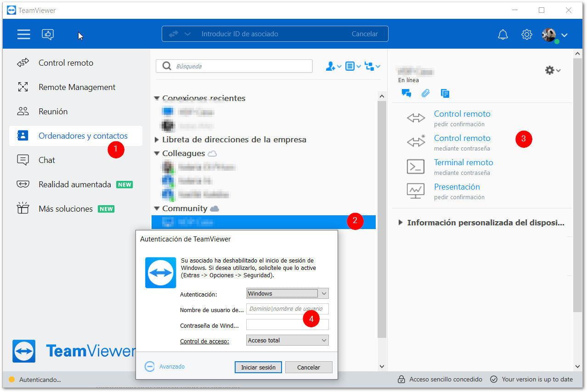Click the paperclip file transfer icon
This screenshot has width=587, height=392.
tap(426, 93)
